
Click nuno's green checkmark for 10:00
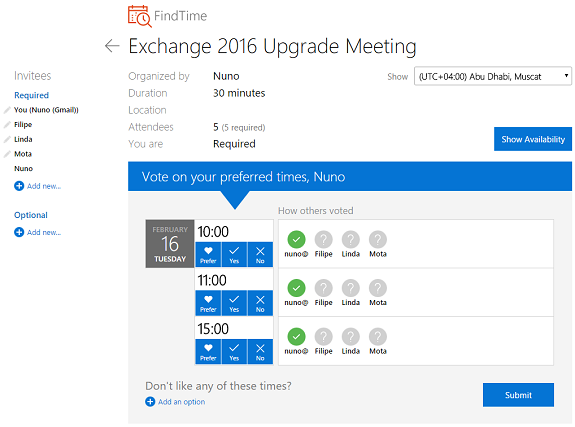296,240
